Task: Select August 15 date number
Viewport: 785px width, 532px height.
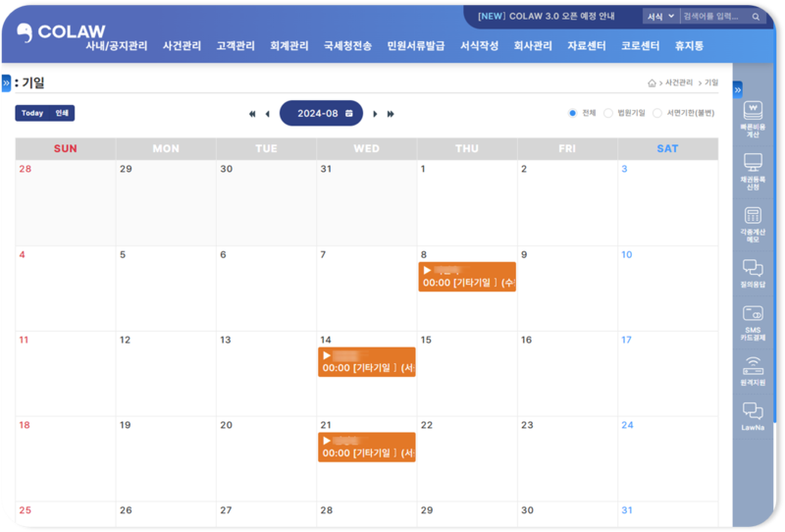Action: click(x=426, y=340)
